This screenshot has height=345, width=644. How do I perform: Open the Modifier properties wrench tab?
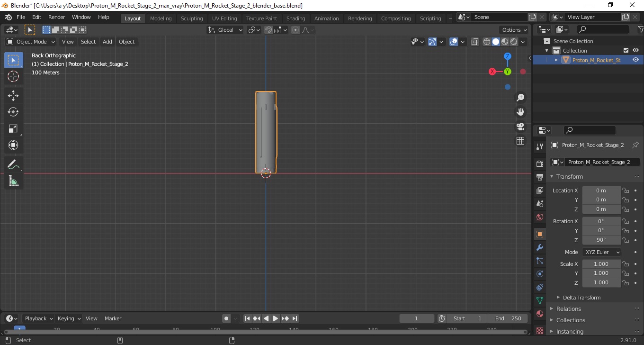(539, 247)
